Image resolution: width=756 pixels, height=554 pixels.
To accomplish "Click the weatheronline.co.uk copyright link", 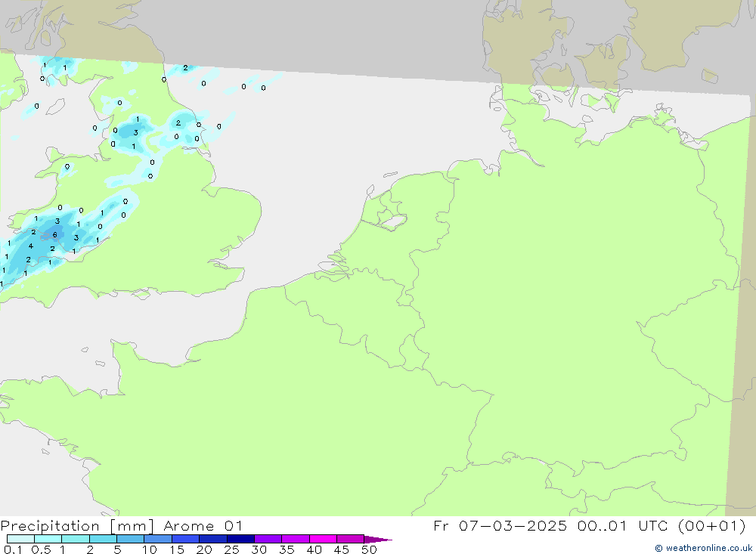I will coord(703,548).
